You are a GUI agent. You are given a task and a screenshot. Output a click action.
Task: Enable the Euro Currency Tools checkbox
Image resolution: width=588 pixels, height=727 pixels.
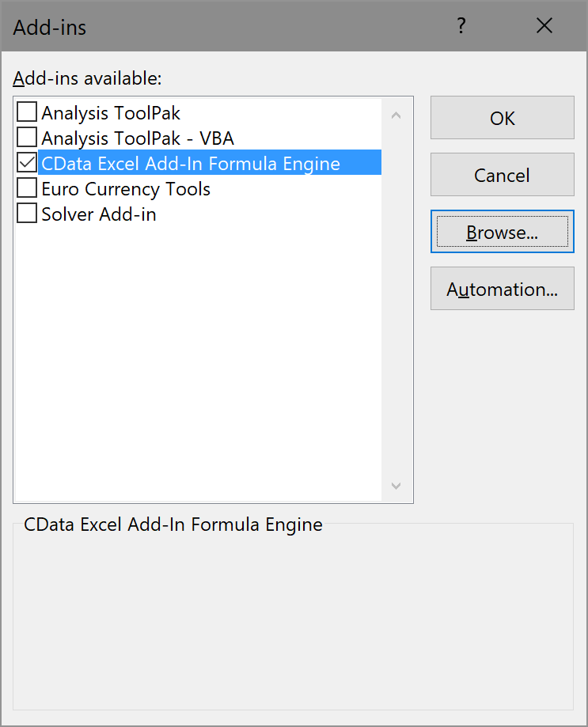[x=26, y=188]
